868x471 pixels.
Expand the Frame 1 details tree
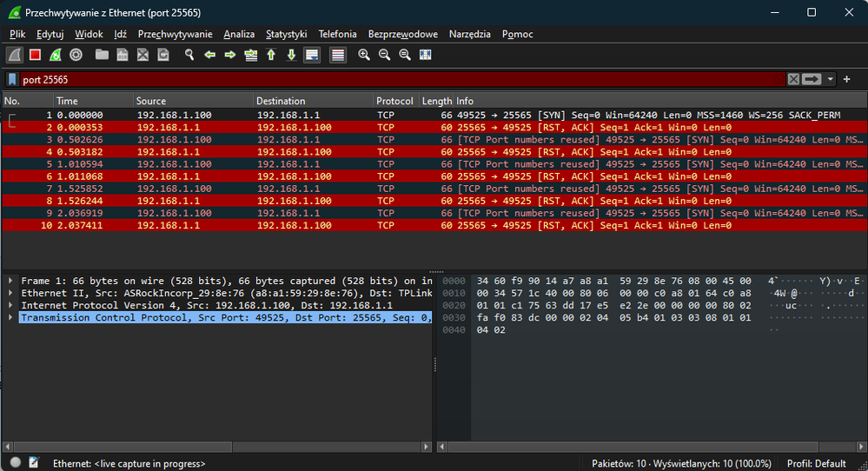point(10,281)
